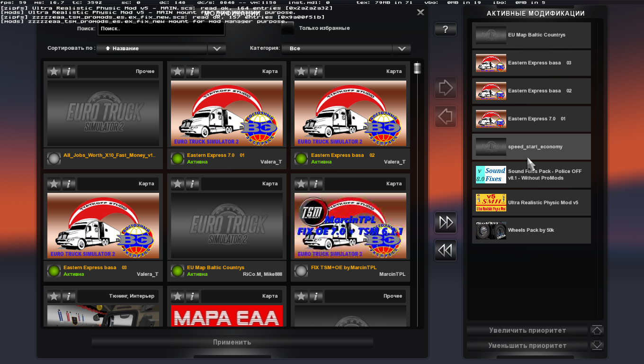Star the MAPA EAA mod card

click(x=178, y=296)
